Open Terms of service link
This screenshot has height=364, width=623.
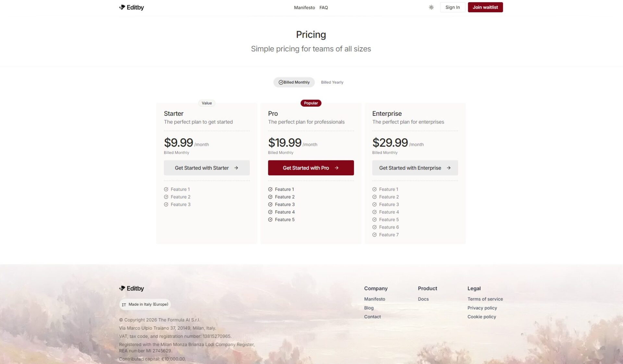click(x=485, y=299)
